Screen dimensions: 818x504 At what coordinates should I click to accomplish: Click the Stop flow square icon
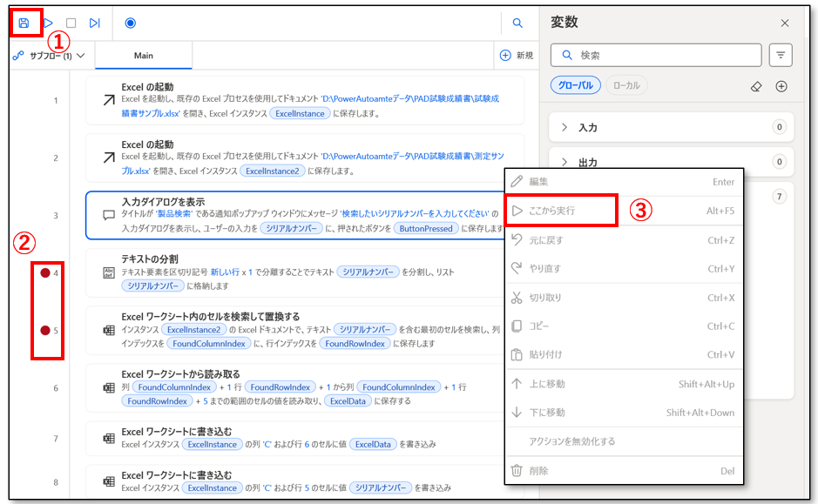point(71,23)
